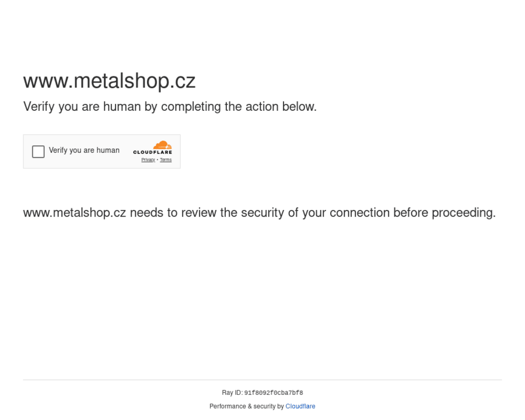Click the CLOUDFLARE wordmark under the cloud
The height and width of the screenshot is (420, 525).
[152, 153]
